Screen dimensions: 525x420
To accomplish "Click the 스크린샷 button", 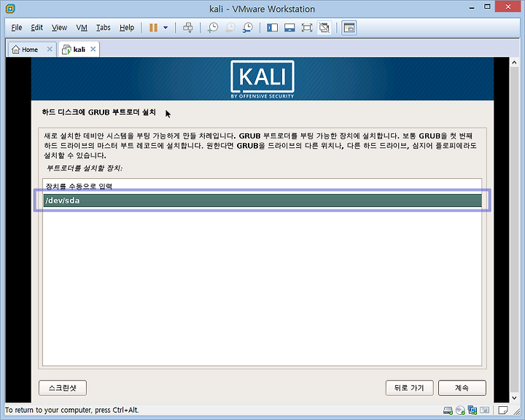I will pyautogui.click(x=63, y=388).
